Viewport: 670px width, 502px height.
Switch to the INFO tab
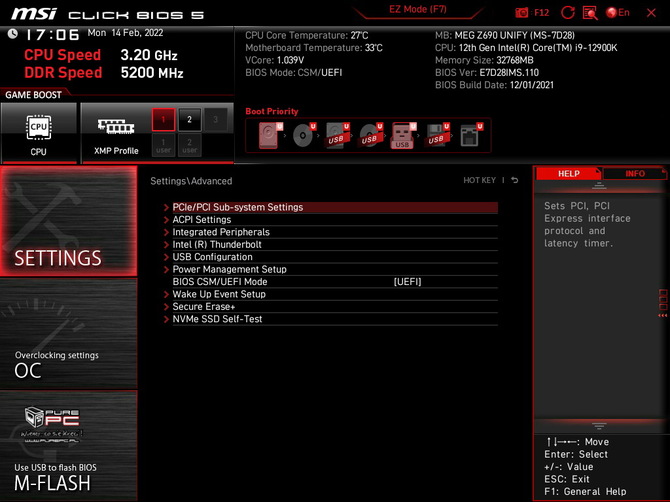point(635,174)
